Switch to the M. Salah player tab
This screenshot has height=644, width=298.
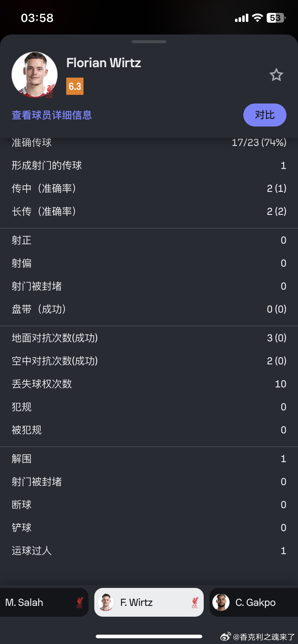pyautogui.click(x=44, y=602)
